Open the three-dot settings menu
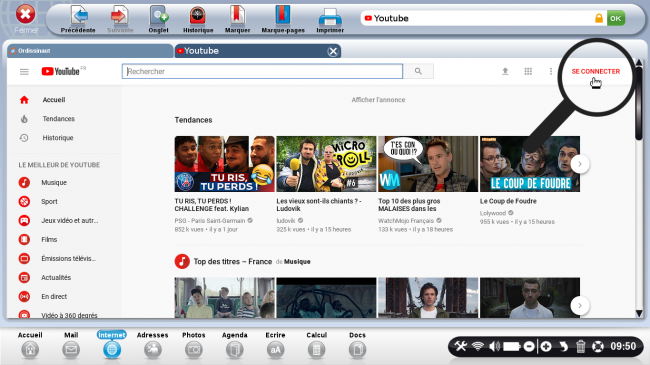The height and width of the screenshot is (365, 650). [551, 71]
